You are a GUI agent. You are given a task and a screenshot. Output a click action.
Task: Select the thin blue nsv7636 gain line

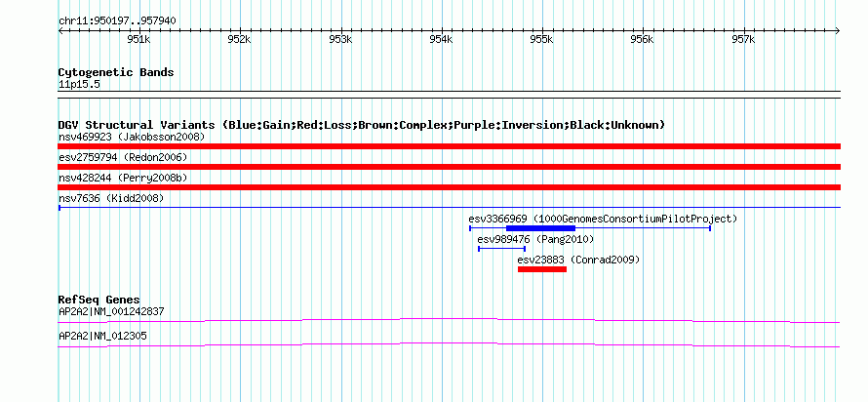coord(449,208)
